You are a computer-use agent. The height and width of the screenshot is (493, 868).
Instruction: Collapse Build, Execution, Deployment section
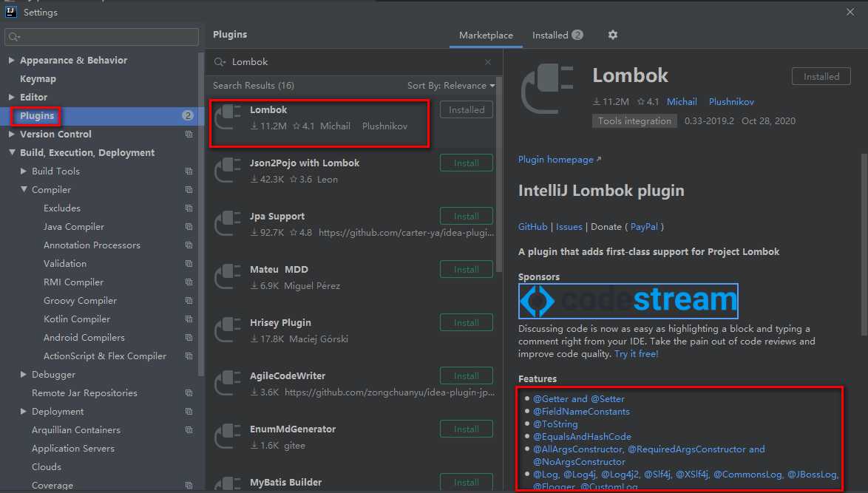[x=12, y=153]
